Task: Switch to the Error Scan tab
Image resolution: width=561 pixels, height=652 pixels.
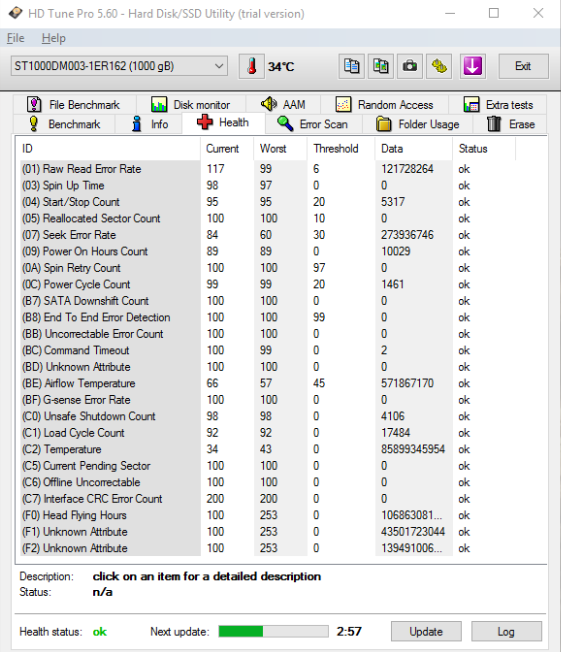Action: (313, 124)
